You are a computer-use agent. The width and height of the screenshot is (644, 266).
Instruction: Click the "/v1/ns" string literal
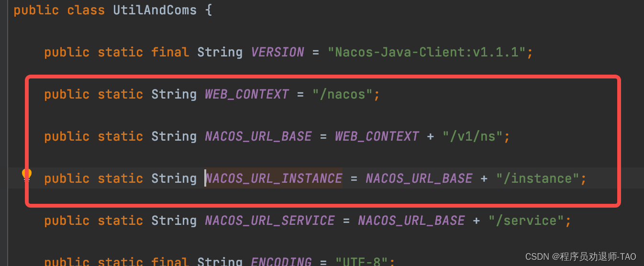(473, 136)
